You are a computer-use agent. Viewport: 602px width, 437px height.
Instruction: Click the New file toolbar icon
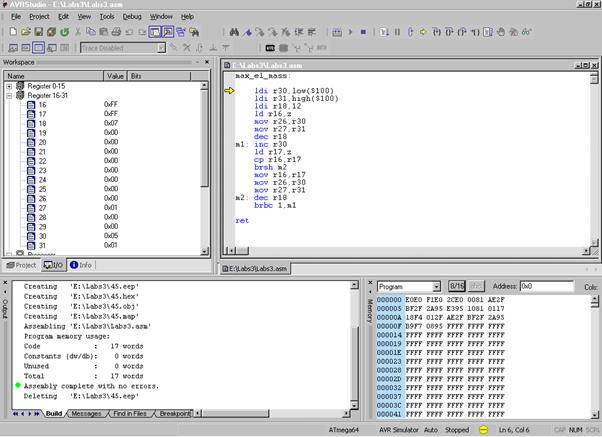click(11, 32)
